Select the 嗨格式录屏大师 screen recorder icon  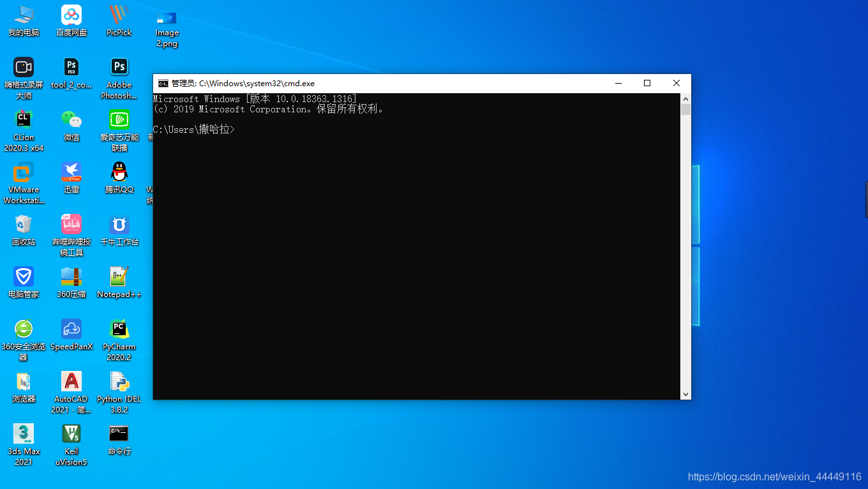tap(24, 79)
